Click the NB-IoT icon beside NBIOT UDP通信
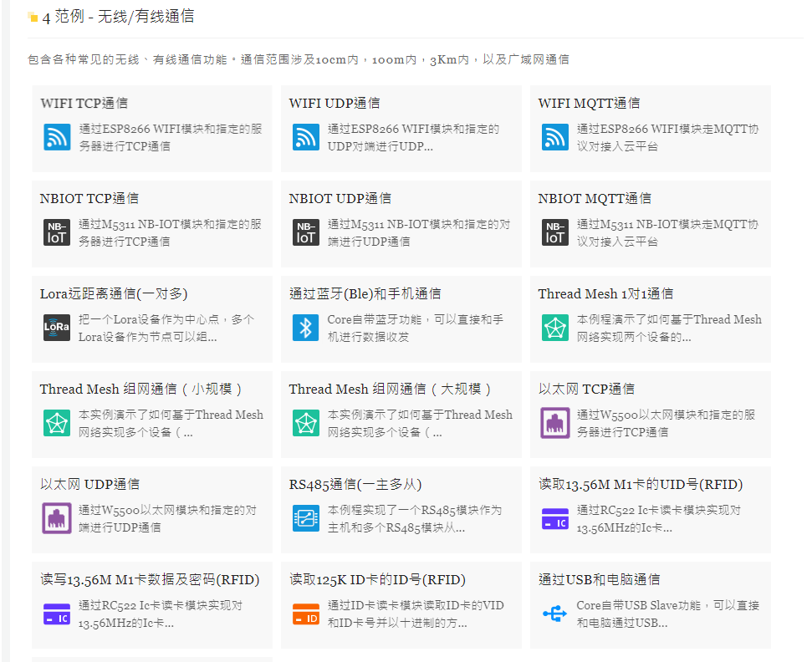This screenshot has width=812, height=662. pos(304,232)
